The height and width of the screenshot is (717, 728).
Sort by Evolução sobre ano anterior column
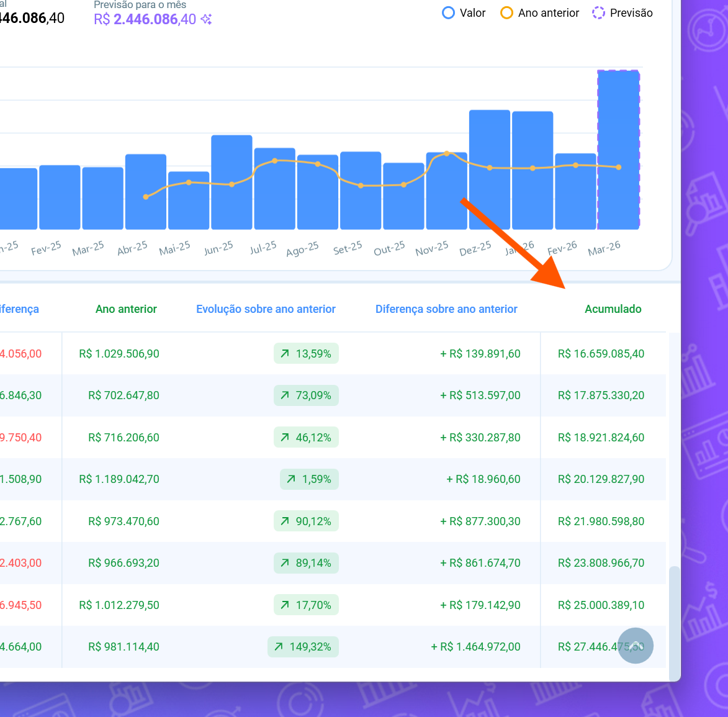coord(266,309)
